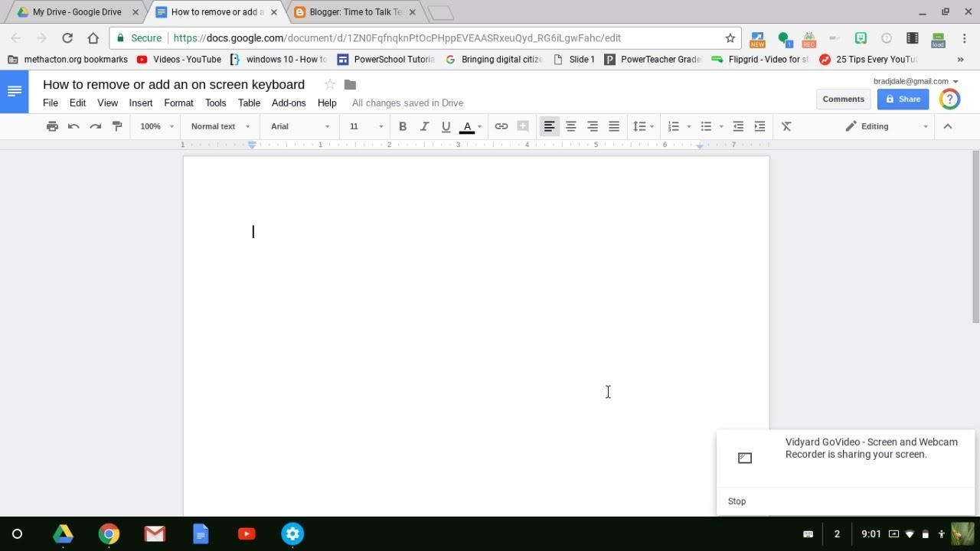Open the zoom 100% dropdown

[157, 126]
